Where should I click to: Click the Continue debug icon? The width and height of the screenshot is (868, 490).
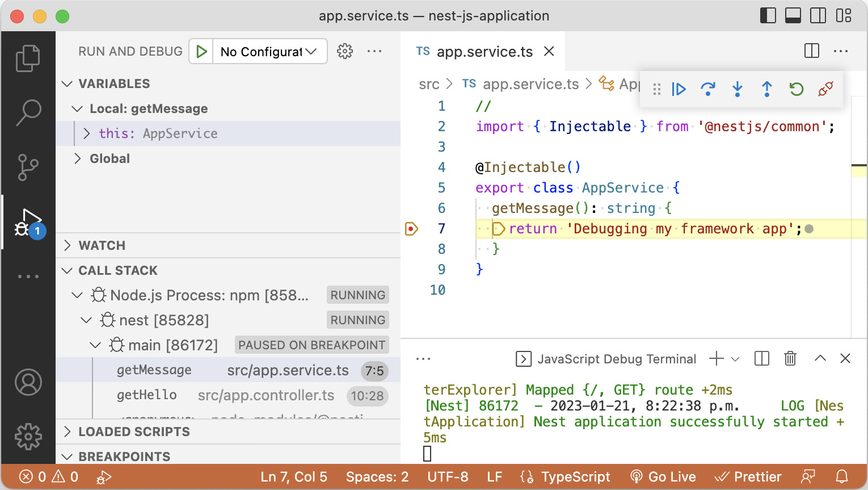(679, 89)
